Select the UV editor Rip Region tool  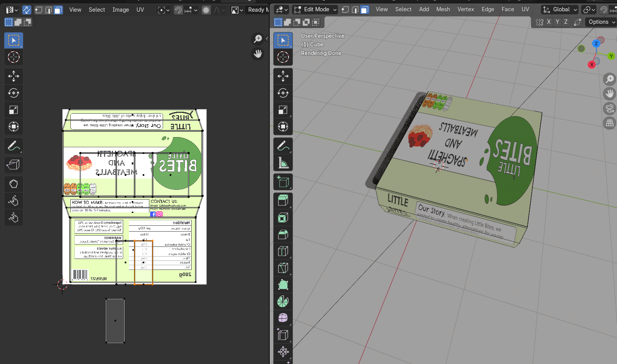click(13, 165)
